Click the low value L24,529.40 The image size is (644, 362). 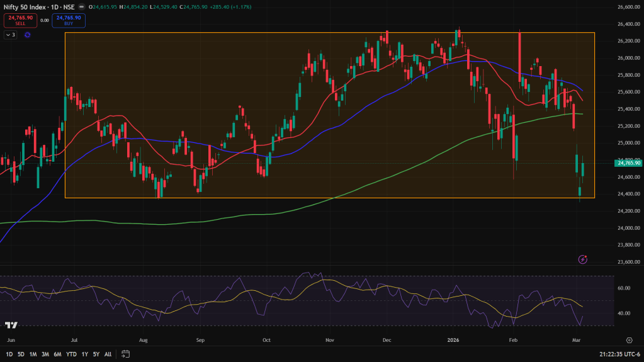164,7
